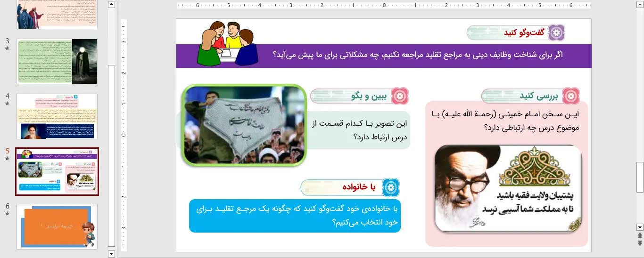644x258 pixels.
Task: Open slide 4 thumbnail
Action: coord(57,116)
